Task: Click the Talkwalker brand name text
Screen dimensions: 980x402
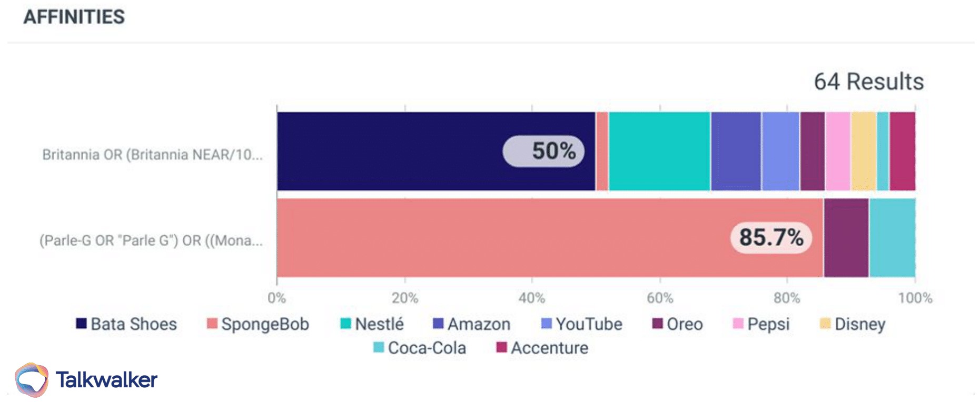Action: coord(106,379)
